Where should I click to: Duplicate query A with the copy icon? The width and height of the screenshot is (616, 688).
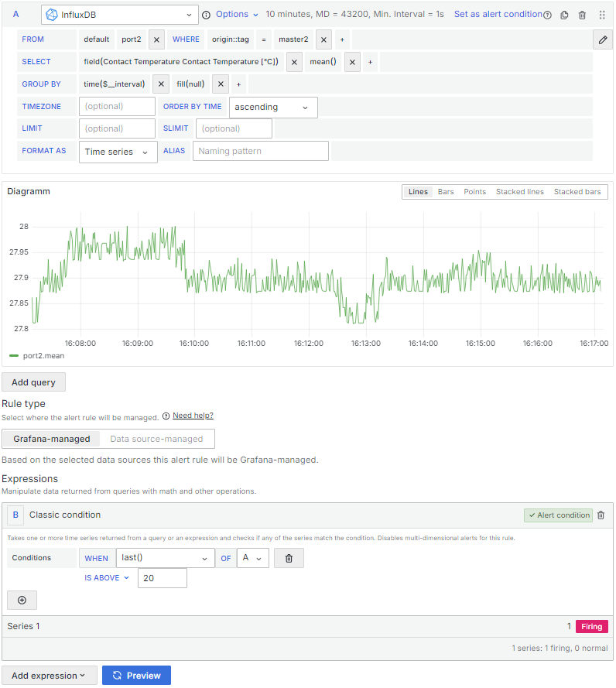click(564, 15)
